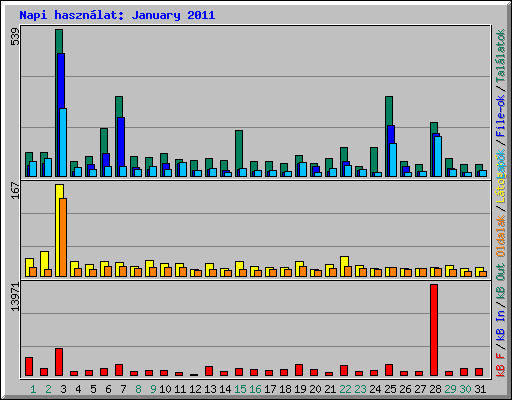The height and width of the screenshot is (400, 512).
Task: Select the bottom axis value 13971
Action: (15, 297)
